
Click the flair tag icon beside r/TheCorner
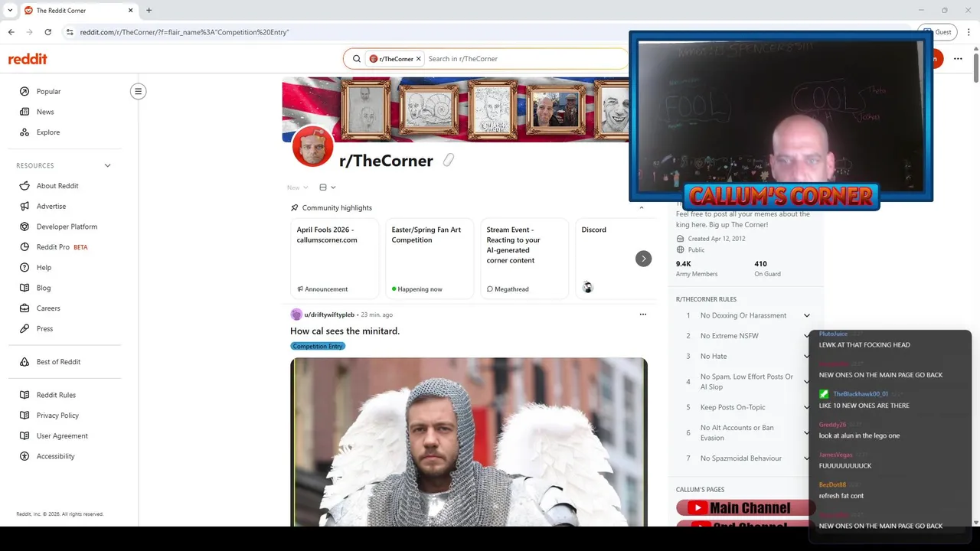(449, 160)
